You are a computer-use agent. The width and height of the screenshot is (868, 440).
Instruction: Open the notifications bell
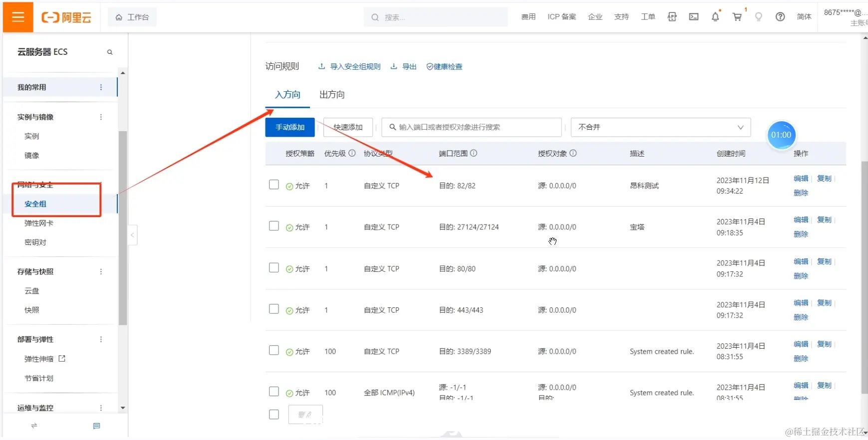point(715,16)
